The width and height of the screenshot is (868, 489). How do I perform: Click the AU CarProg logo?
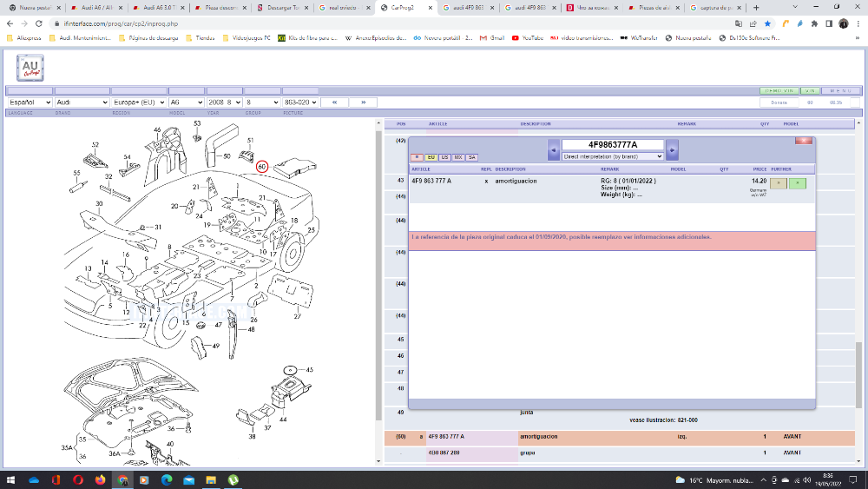pyautogui.click(x=30, y=68)
